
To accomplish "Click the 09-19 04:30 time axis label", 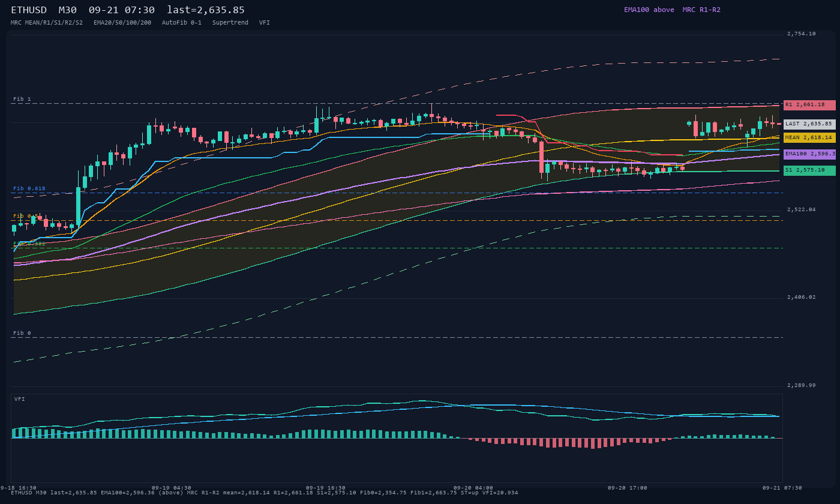I will pos(172,488).
